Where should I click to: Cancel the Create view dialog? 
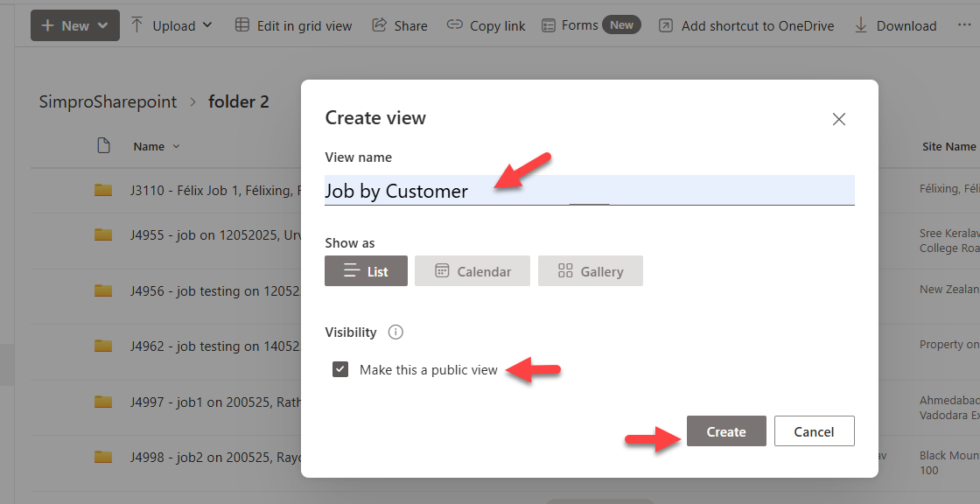click(x=814, y=431)
